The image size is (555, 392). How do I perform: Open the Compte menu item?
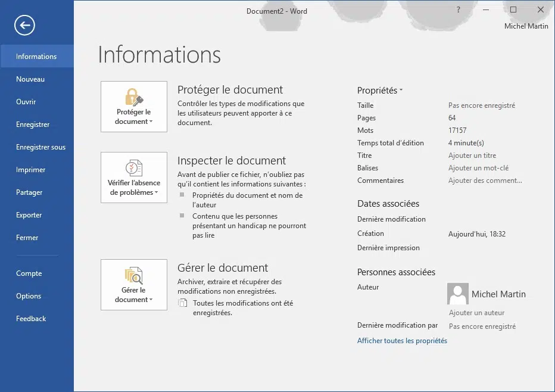[x=37, y=273]
